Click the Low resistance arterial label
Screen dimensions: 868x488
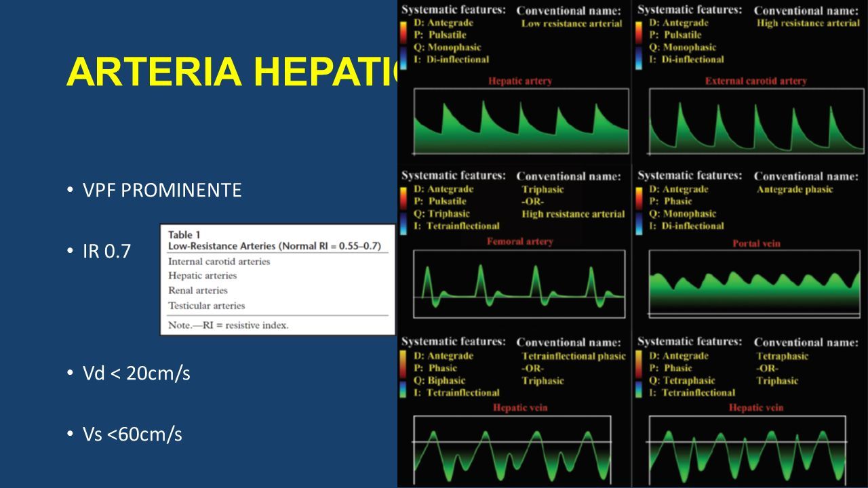[572, 24]
